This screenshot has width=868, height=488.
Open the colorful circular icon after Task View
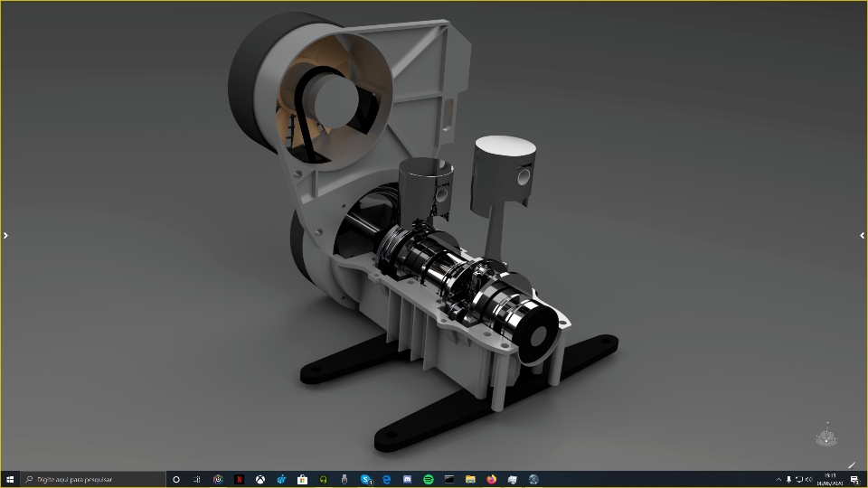(x=218, y=479)
